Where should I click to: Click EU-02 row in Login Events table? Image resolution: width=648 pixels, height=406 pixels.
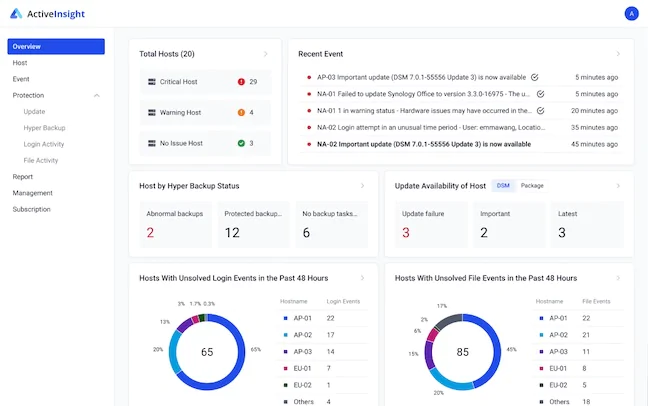point(324,385)
